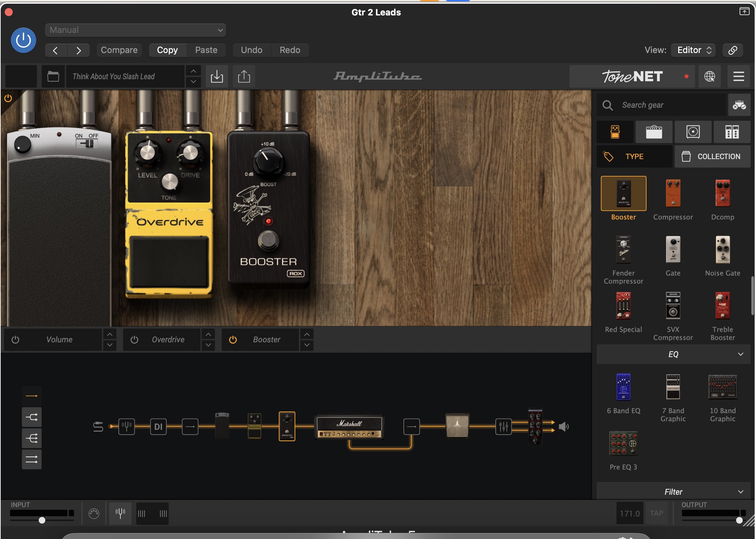The width and height of the screenshot is (756, 539).
Task: Select the Fender Compressor pedal
Action: [624, 250]
